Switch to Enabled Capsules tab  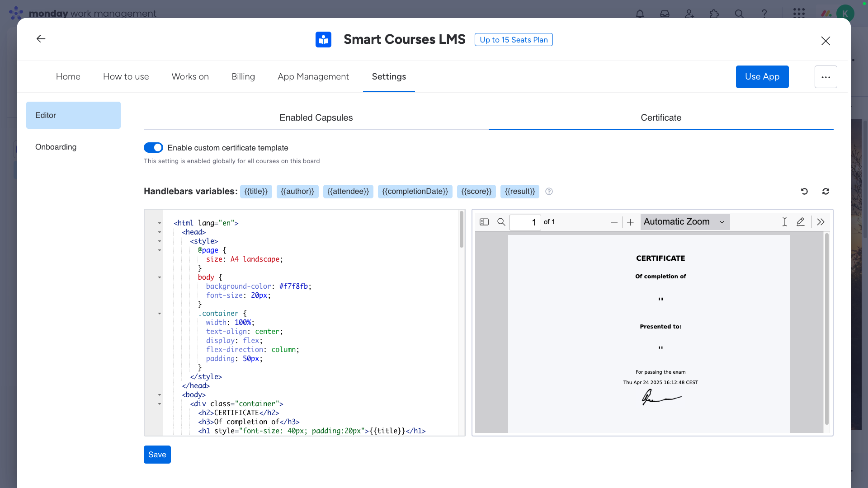coord(316,118)
